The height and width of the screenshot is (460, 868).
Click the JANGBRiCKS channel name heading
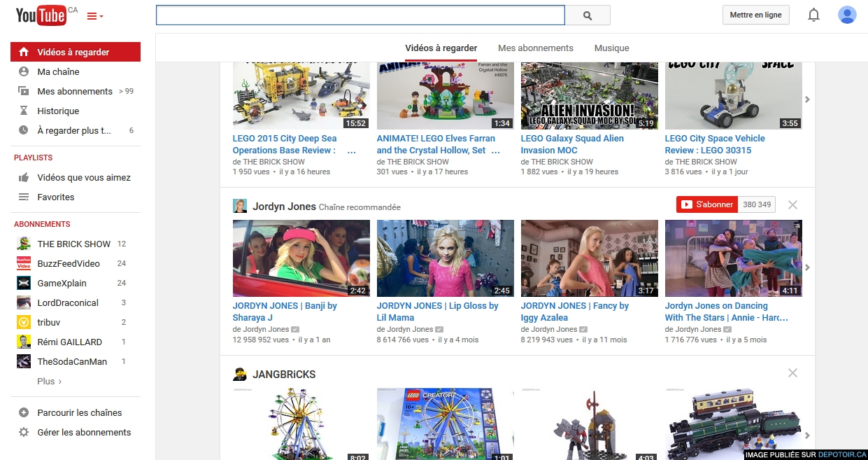(284, 375)
